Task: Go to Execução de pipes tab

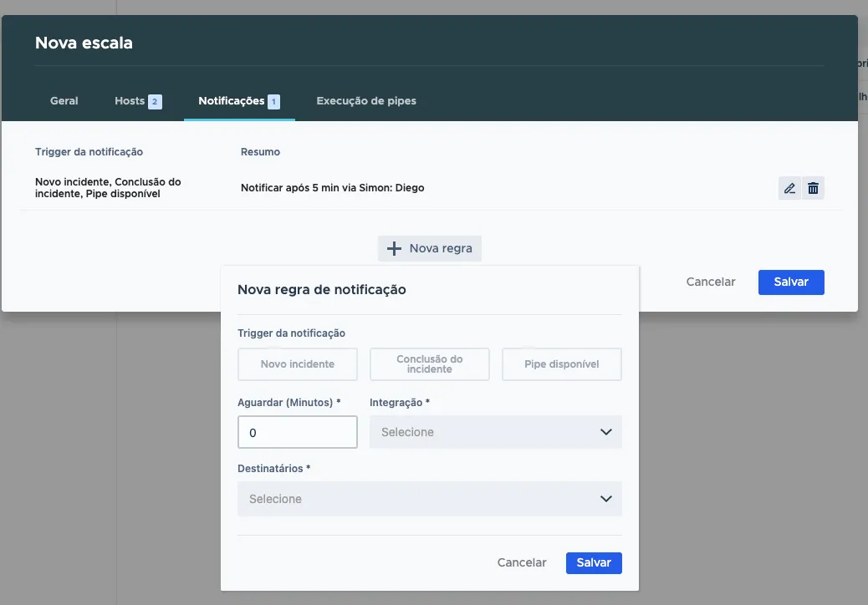Action: (366, 101)
